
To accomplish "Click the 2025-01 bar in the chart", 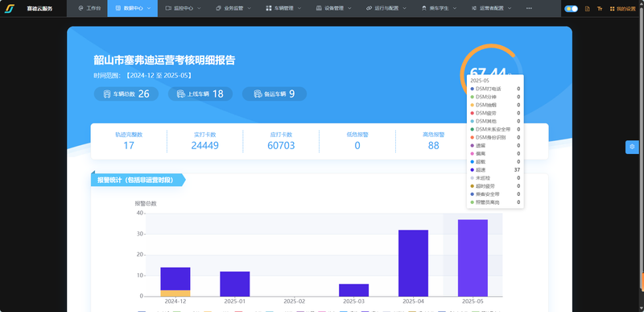I will [234, 284].
